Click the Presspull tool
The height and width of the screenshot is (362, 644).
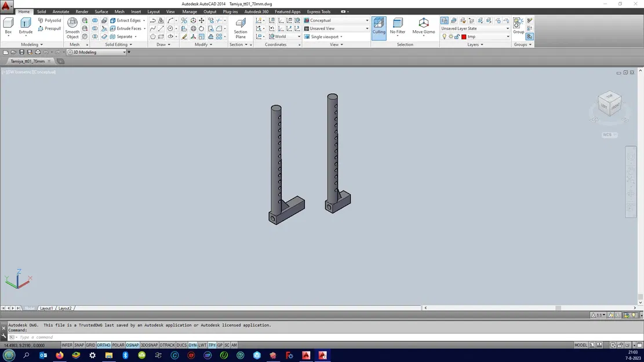(49, 28)
